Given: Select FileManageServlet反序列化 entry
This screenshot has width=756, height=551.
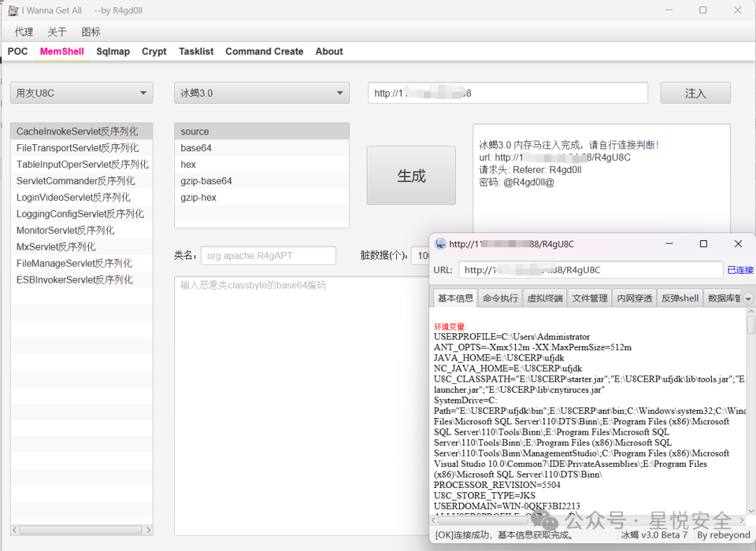Looking at the screenshot, I should click(81, 263).
